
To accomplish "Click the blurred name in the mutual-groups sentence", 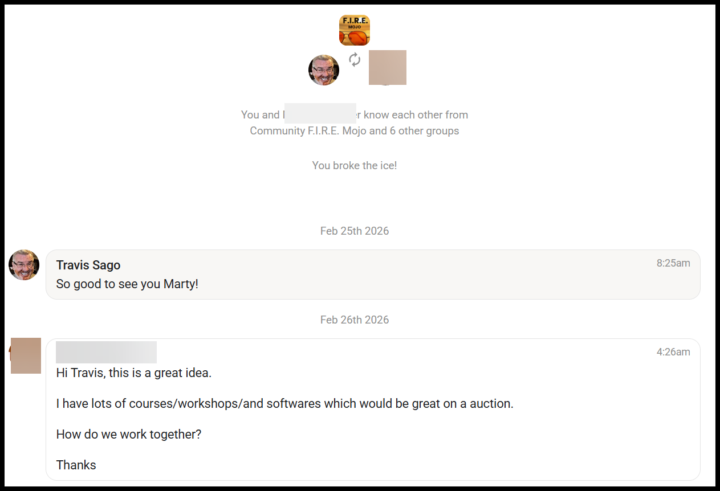I will tap(320, 114).
